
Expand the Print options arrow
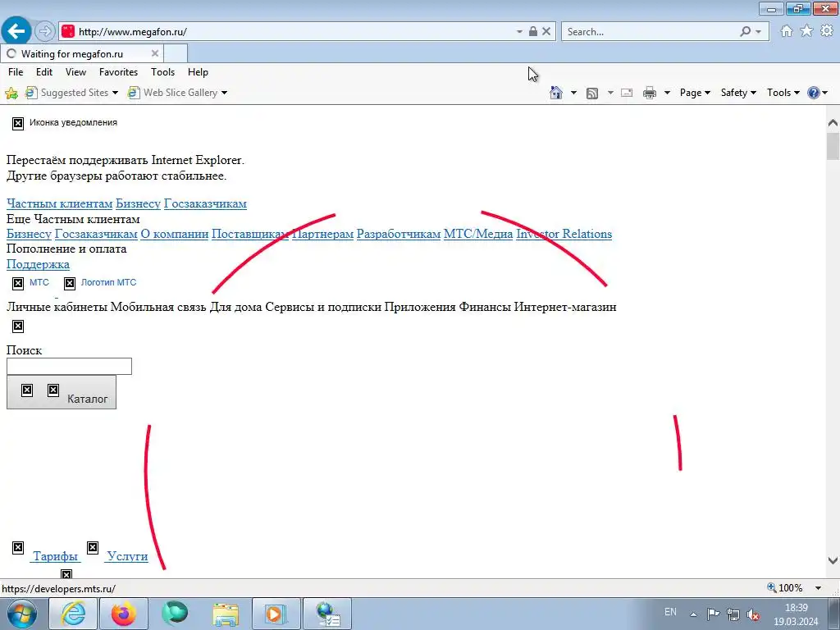pyautogui.click(x=667, y=94)
